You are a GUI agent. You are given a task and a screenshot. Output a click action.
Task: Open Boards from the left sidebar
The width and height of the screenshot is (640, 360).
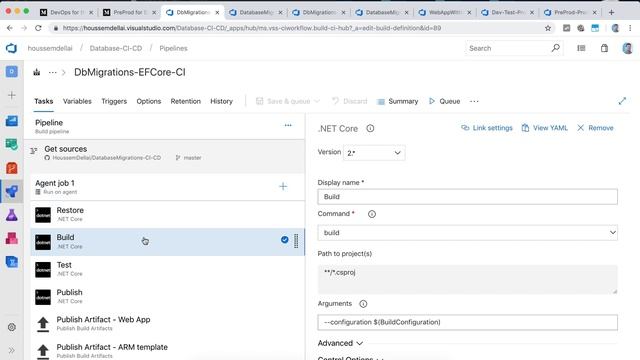click(x=12, y=121)
